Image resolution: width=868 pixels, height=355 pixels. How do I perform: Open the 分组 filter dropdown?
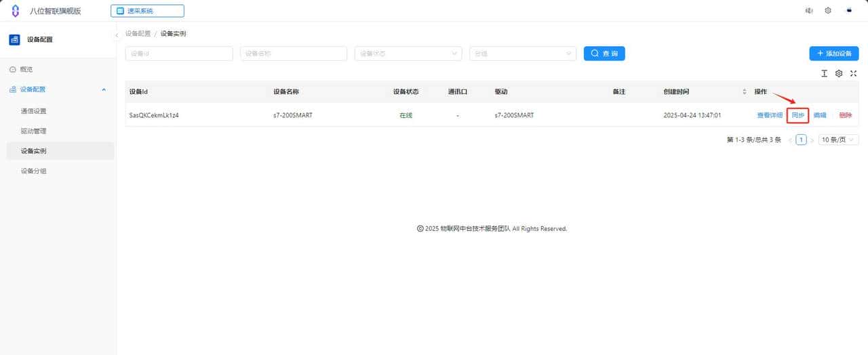pos(523,54)
